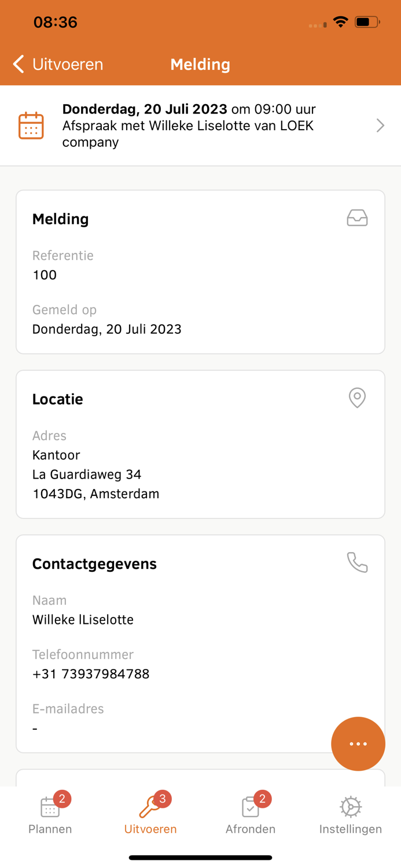Tap the phone icon in Contactgegevens

[357, 562]
